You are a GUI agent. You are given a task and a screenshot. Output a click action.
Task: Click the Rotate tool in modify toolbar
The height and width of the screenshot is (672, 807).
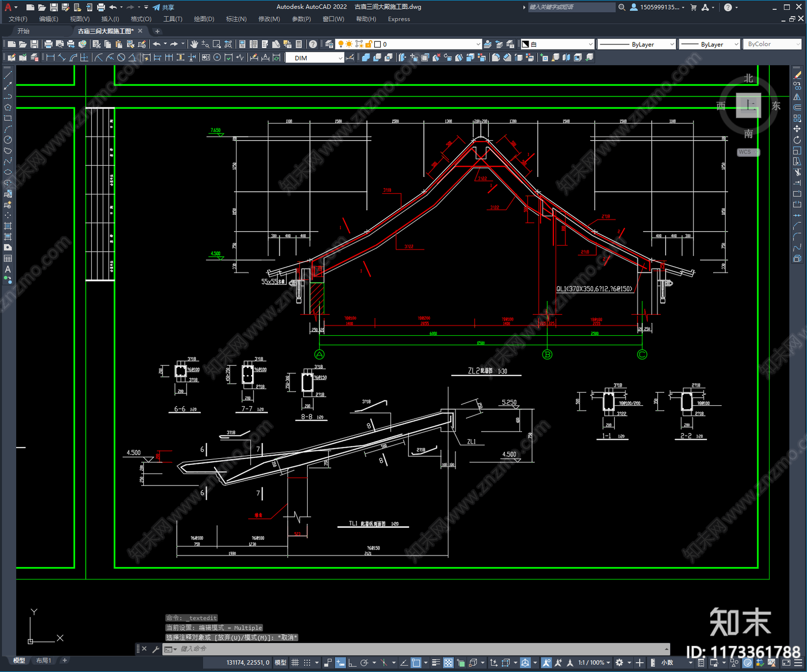coord(797,140)
